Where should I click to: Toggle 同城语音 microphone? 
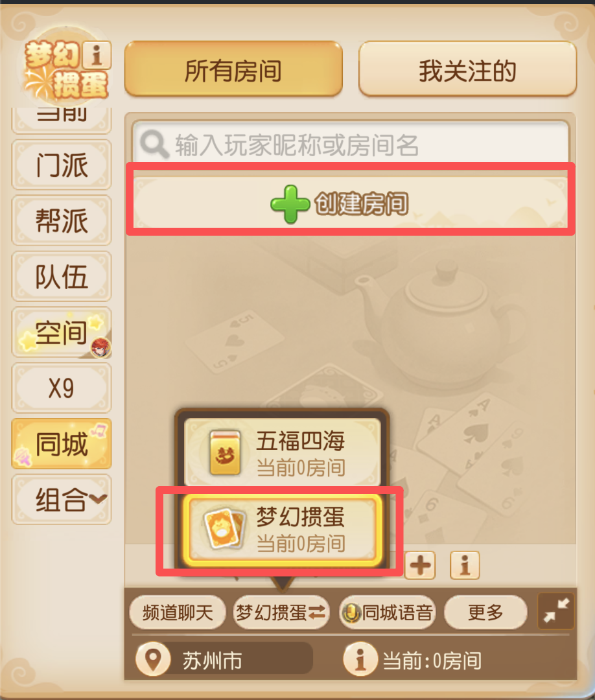tap(388, 612)
